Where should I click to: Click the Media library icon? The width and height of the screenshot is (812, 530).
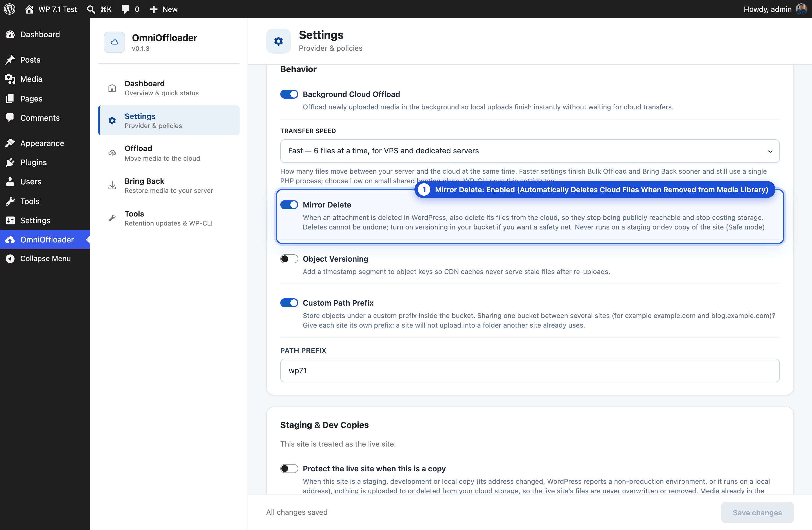[x=10, y=79]
